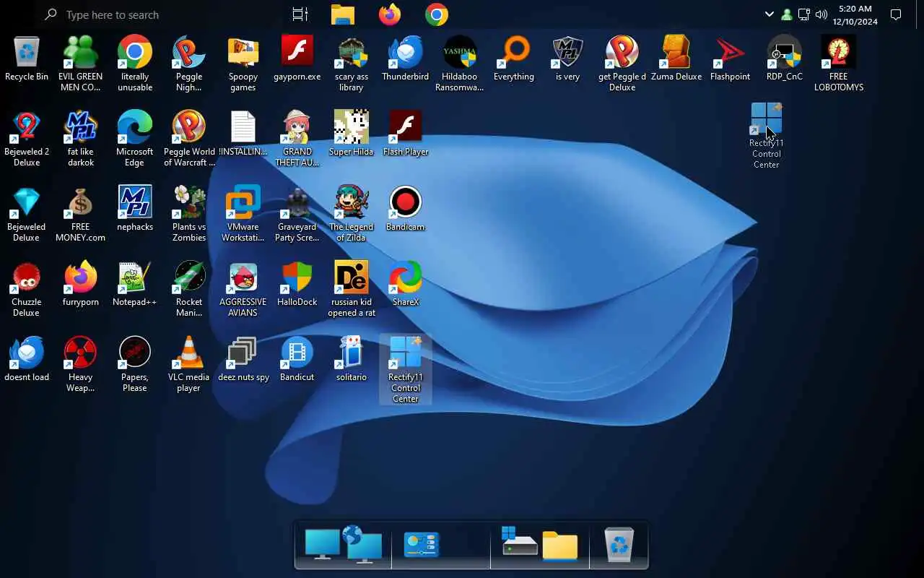Launch Microsoft Edge from the desktop
Screen dimensions: 924x578
pyautogui.click(x=135, y=139)
